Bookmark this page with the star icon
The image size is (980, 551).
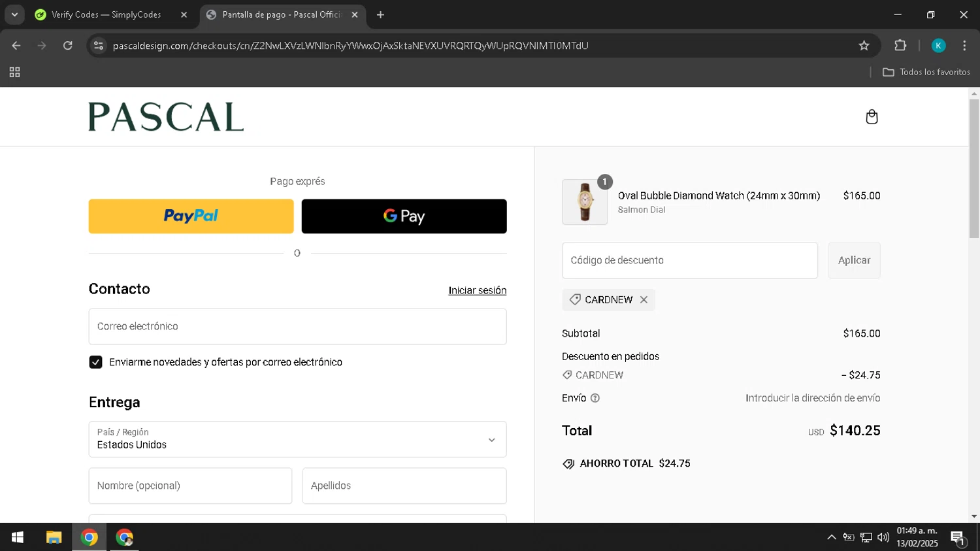tap(864, 46)
